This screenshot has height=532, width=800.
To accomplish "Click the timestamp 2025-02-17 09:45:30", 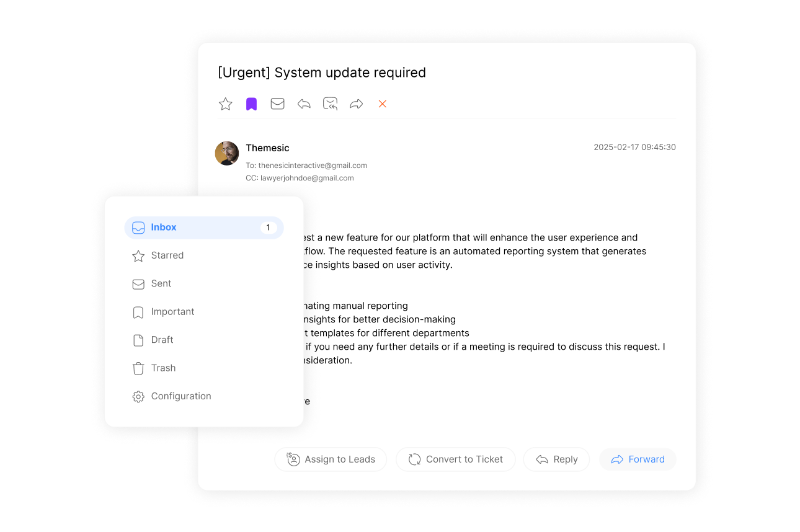I will 634,148.
